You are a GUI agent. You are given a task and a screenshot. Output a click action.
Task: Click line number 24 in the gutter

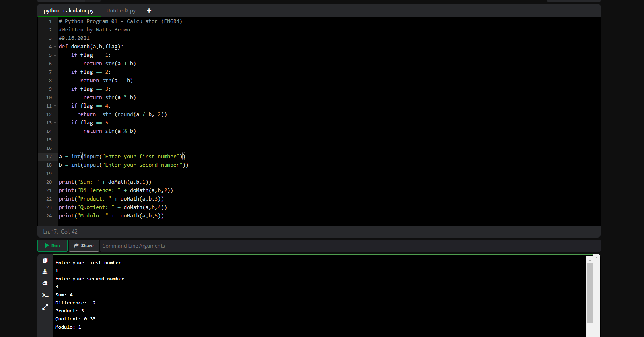(49, 216)
